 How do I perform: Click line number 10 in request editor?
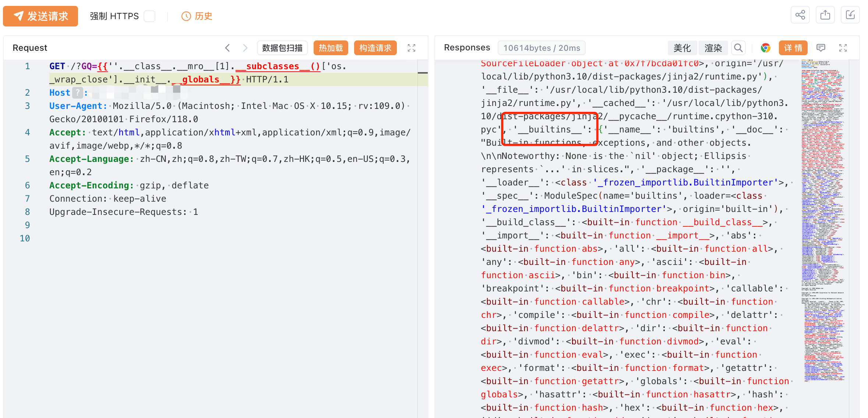(x=25, y=238)
